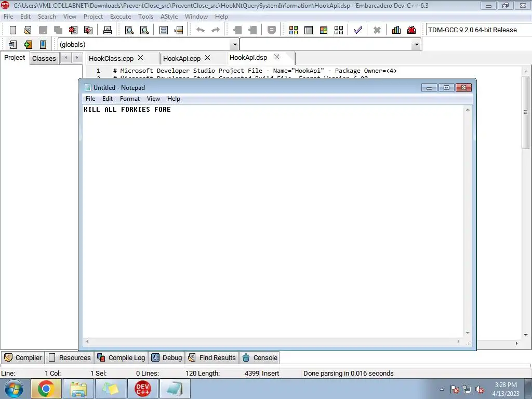Click the Compile colored-squares icon
This screenshot has height=399, width=532.
(294, 30)
